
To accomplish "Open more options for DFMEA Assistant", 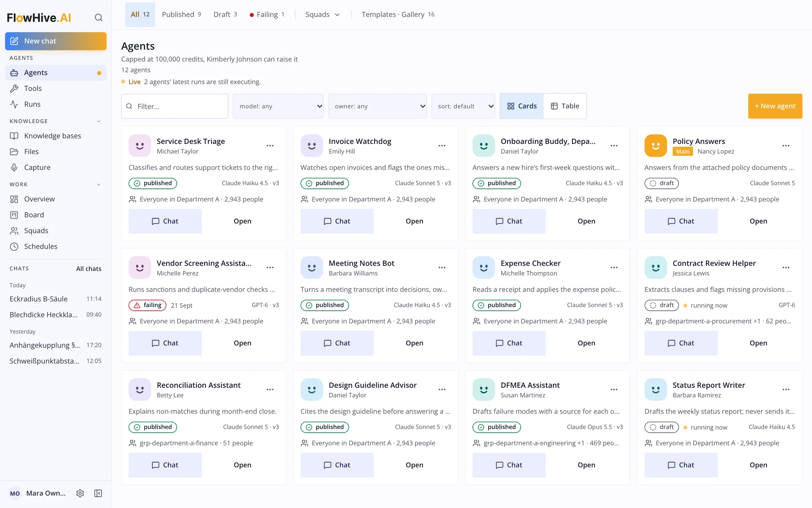I will point(614,389).
